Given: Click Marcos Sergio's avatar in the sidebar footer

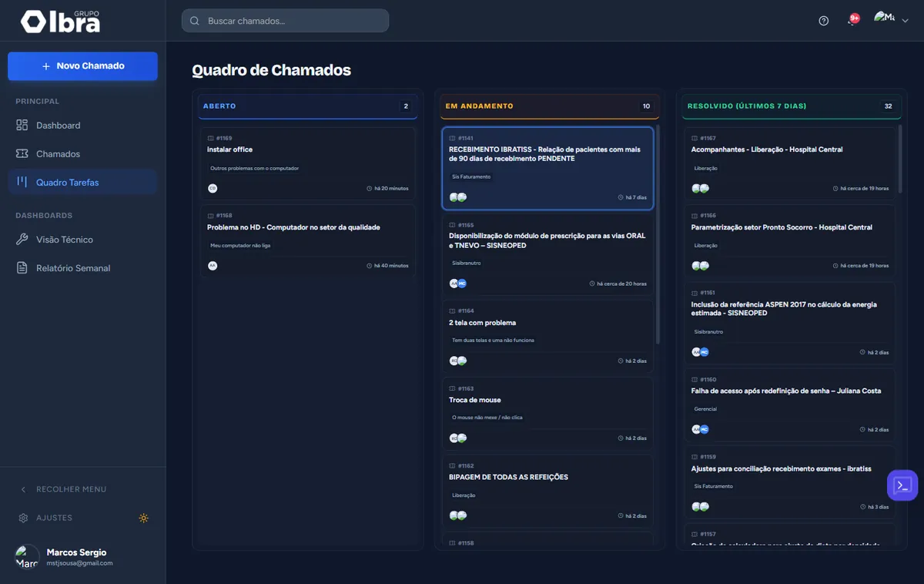Looking at the screenshot, I should [x=27, y=557].
